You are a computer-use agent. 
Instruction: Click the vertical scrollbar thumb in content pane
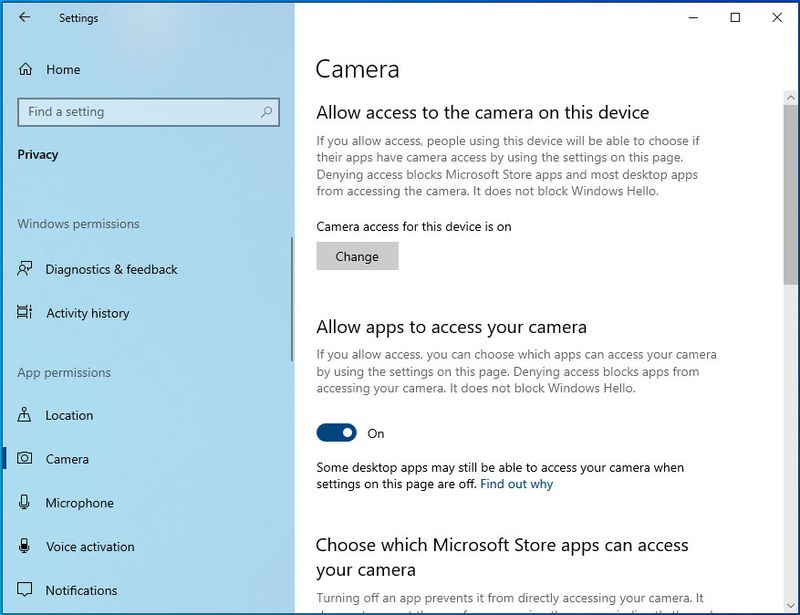(791, 194)
